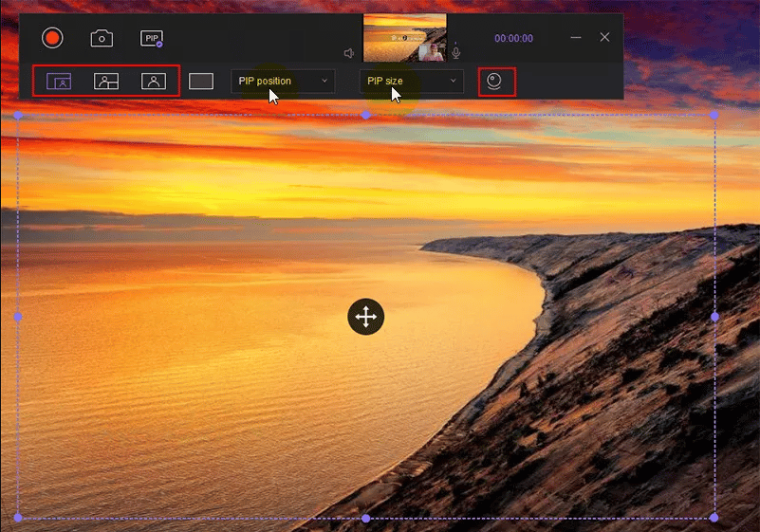Image resolution: width=760 pixels, height=532 pixels.
Task: Select the small webcam overlay layout
Action: [59, 81]
